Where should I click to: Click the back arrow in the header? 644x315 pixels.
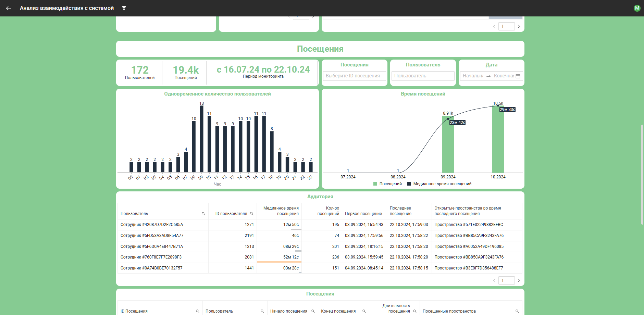tap(9, 8)
